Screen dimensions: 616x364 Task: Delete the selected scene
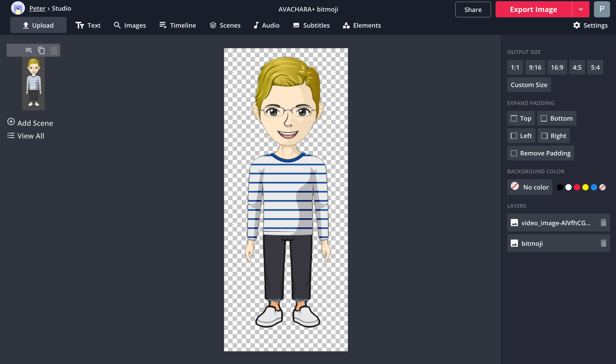click(x=54, y=50)
